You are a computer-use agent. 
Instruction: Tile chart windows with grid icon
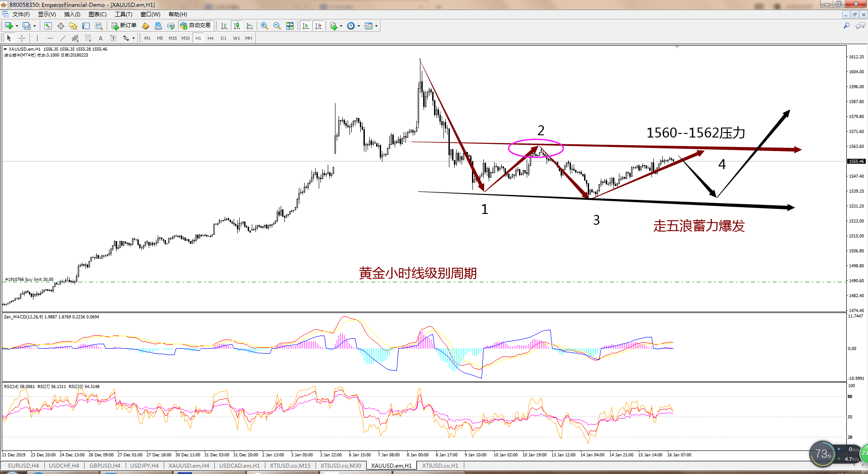coord(290,26)
